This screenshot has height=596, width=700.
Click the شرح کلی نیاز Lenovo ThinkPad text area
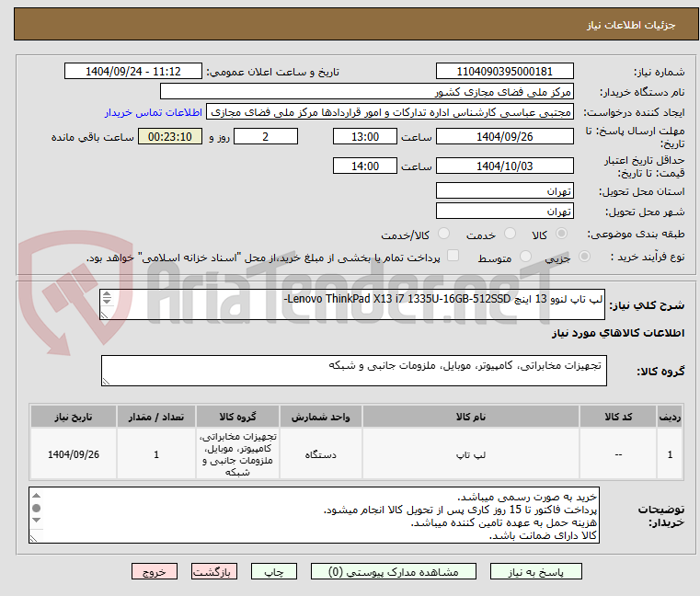352,304
